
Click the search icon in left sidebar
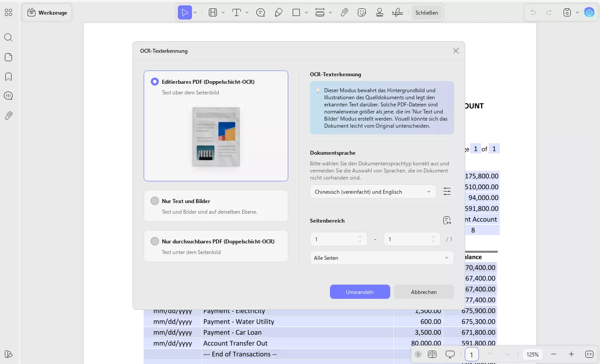point(8,37)
